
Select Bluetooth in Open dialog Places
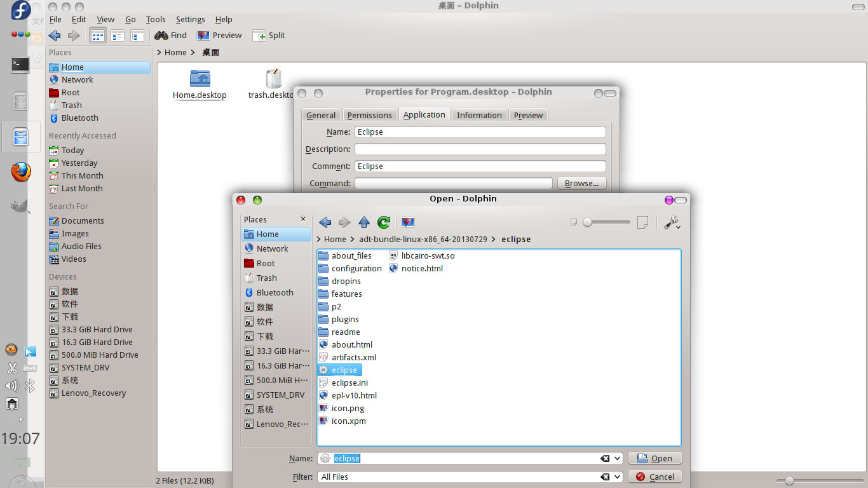pos(275,292)
